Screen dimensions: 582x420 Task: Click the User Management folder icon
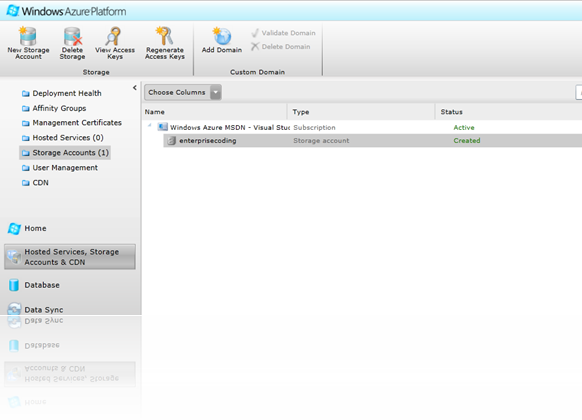[x=26, y=168]
